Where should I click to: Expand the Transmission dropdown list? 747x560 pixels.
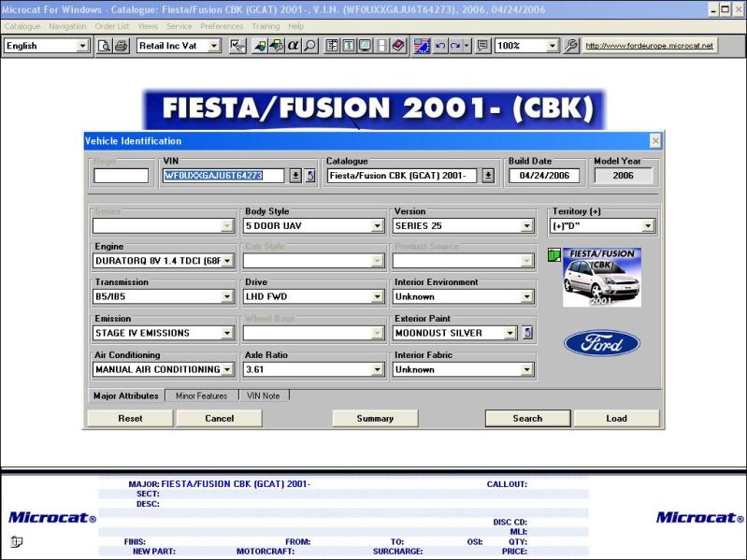point(227,296)
